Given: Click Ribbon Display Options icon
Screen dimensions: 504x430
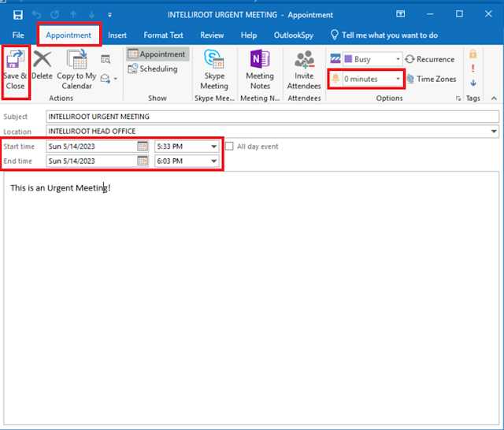Looking at the screenshot, I should point(400,14).
